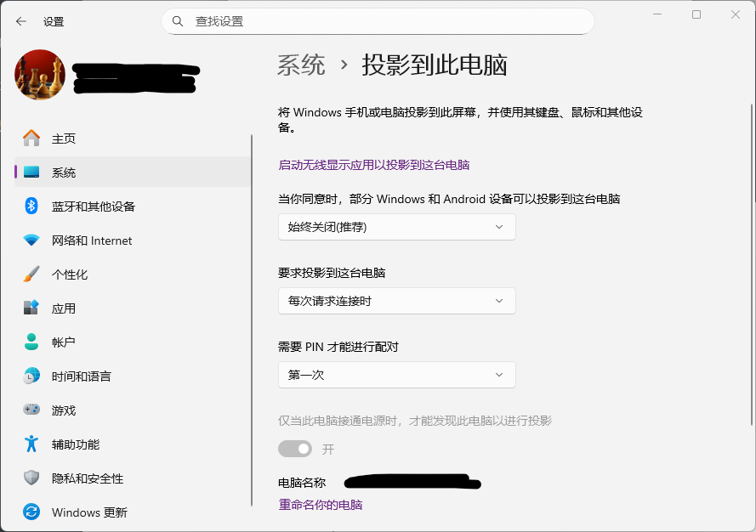756x532 pixels.
Task: Select the Accessibility figure icon
Action: coord(31,444)
